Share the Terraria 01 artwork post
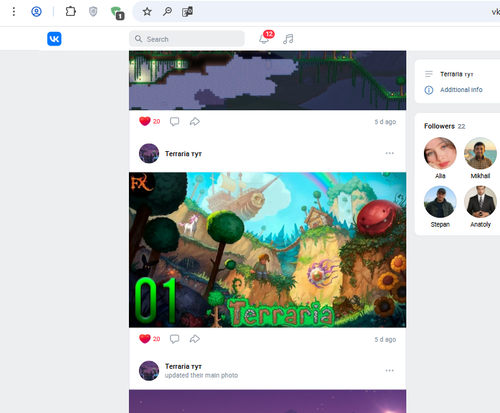The height and width of the screenshot is (413, 500). coord(195,339)
